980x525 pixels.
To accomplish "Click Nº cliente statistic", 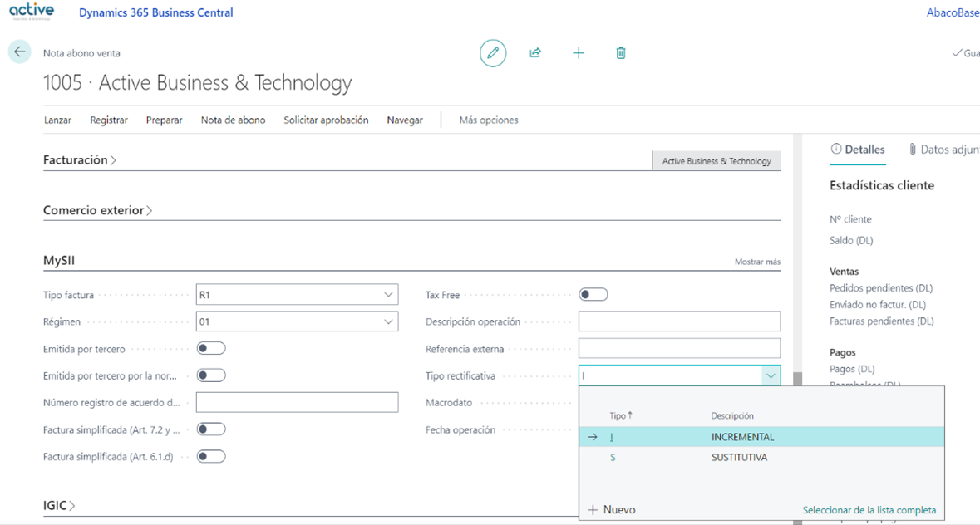I will pos(850,219).
